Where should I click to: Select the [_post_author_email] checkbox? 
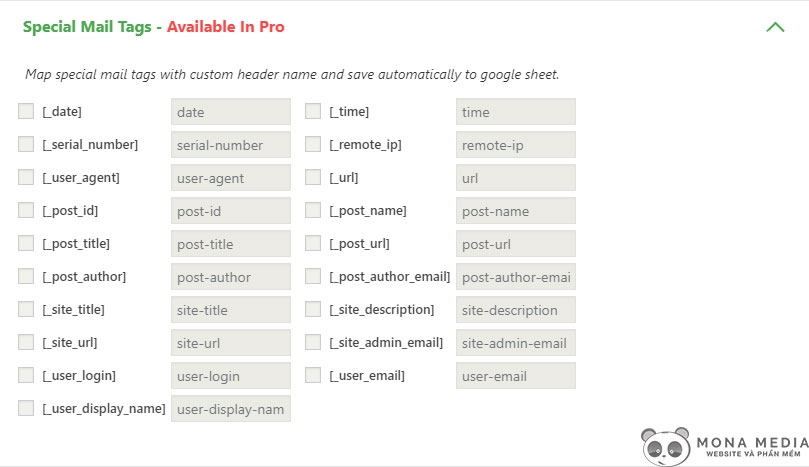pos(313,277)
